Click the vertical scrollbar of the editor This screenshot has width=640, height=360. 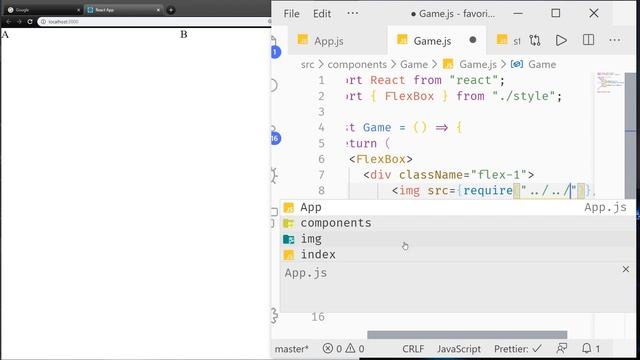(630, 135)
